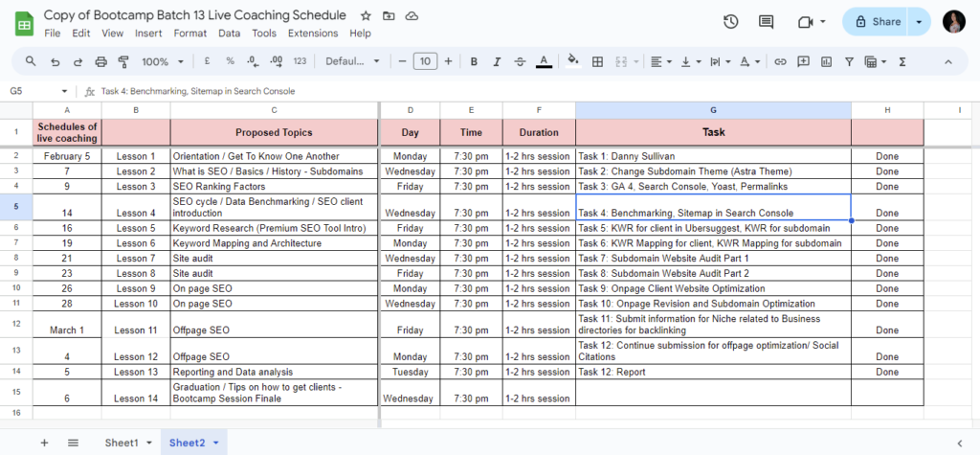Format as percent
The height and width of the screenshot is (455, 980).
(230, 61)
